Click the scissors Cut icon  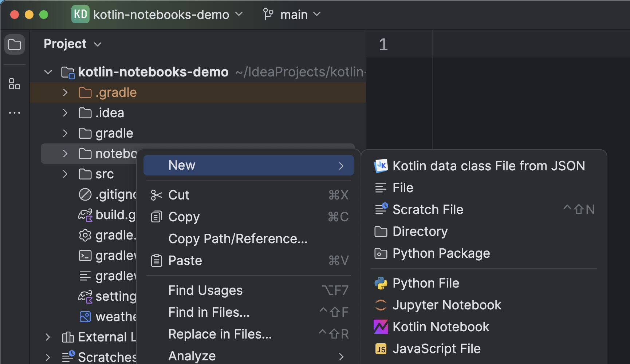[x=157, y=195]
